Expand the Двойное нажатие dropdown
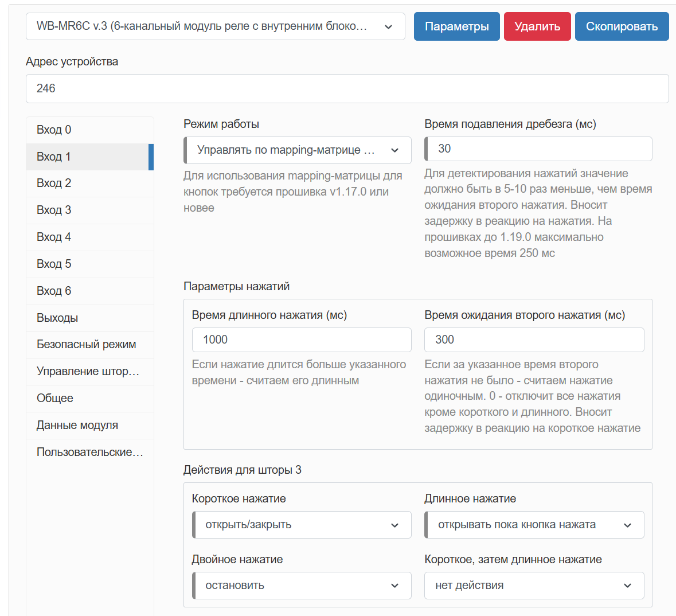 coord(302,586)
